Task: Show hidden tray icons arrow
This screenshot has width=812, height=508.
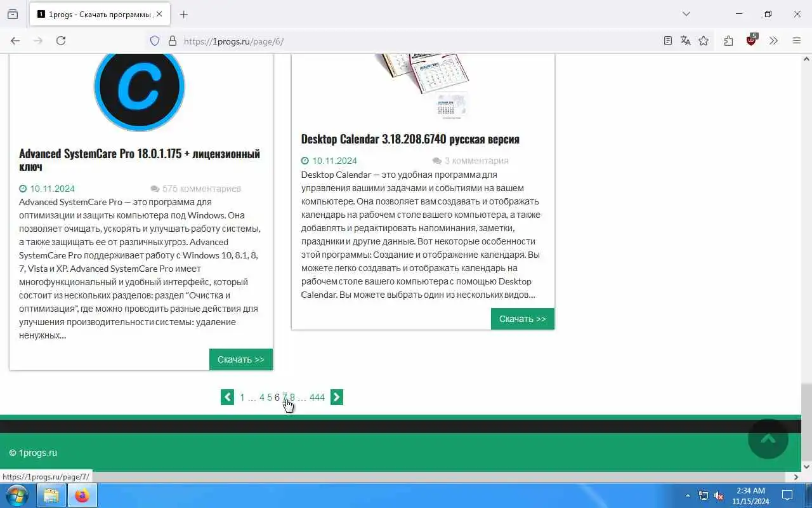Action: click(688, 495)
